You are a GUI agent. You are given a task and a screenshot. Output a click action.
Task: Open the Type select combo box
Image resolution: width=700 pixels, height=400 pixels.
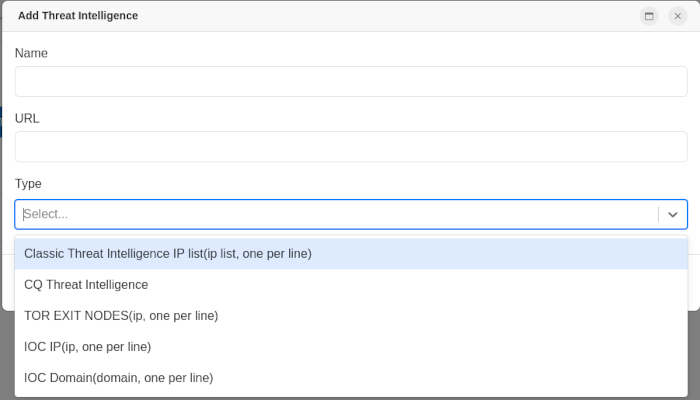pos(336,214)
